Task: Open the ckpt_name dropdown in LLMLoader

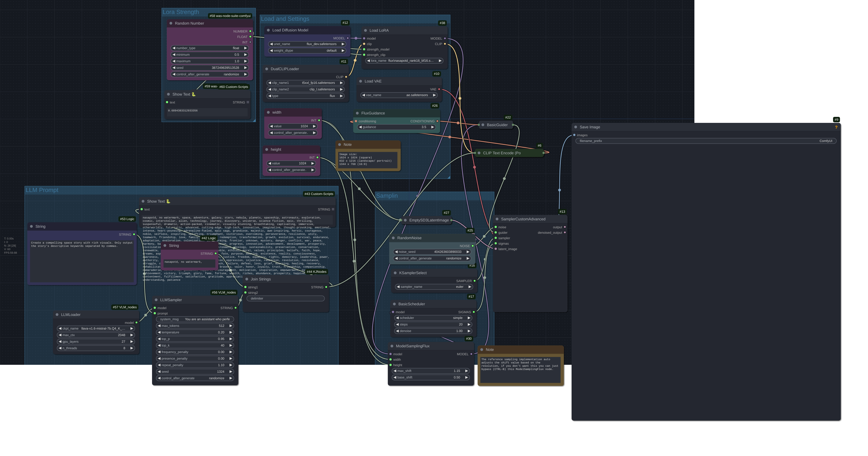Action: coord(96,328)
